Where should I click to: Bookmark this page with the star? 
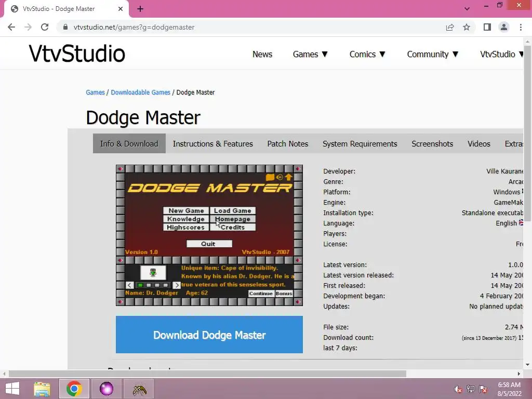(467, 27)
